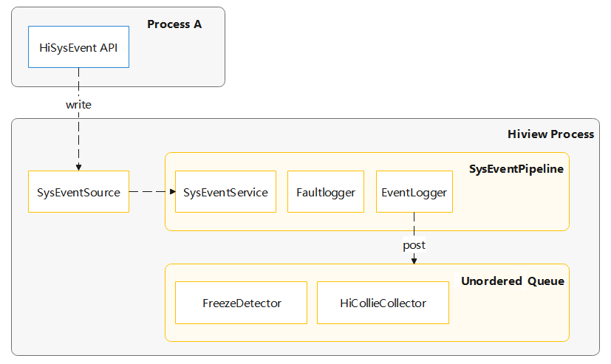Click the 'Unordered Queue' heading

513,281
